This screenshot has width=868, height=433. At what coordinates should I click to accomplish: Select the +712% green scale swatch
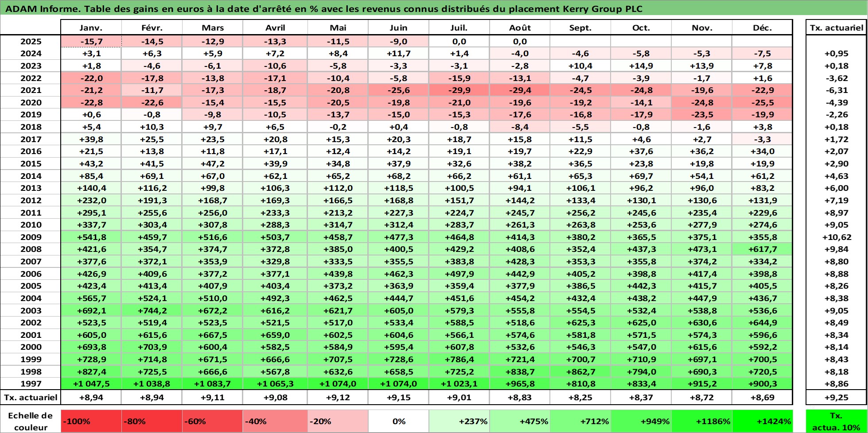[580, 421]
